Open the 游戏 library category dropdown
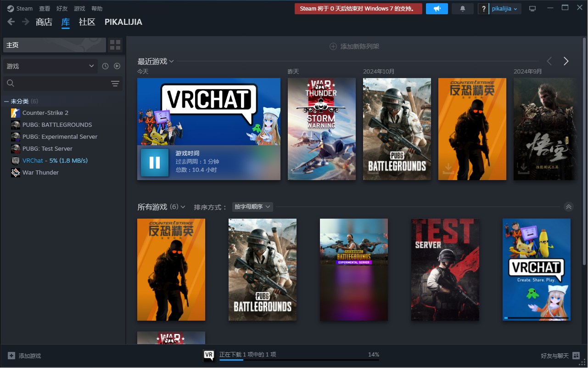Viewport: 588px width, 368px height. pos(50,66)
